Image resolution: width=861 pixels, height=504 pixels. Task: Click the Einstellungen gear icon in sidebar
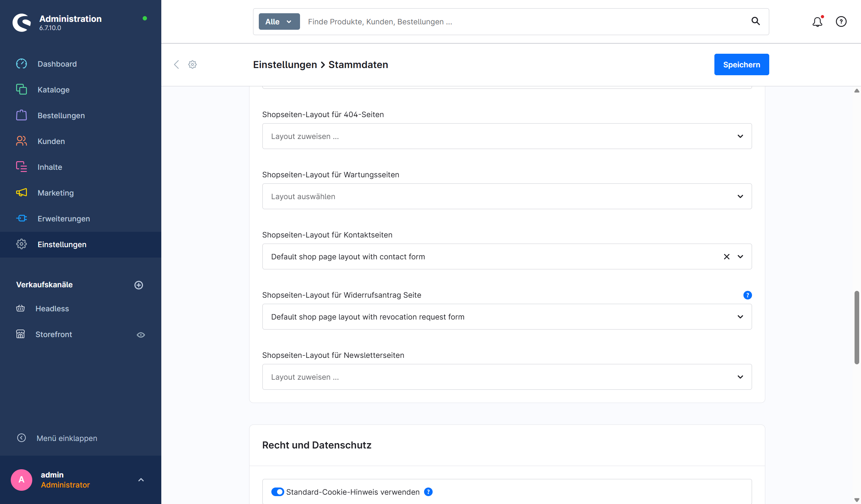pos(22,244)
